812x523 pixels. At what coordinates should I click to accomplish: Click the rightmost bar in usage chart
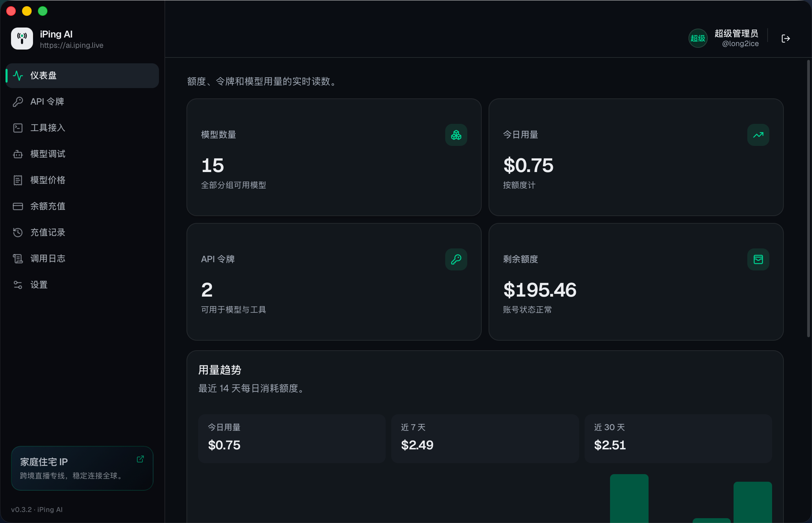point(753,502)
